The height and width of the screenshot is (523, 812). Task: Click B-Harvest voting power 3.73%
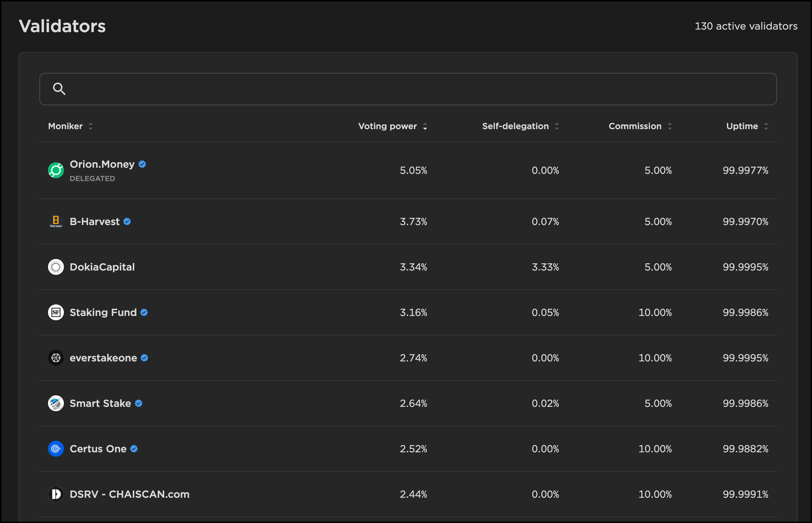pyautogui.click(x=414, y=221)
